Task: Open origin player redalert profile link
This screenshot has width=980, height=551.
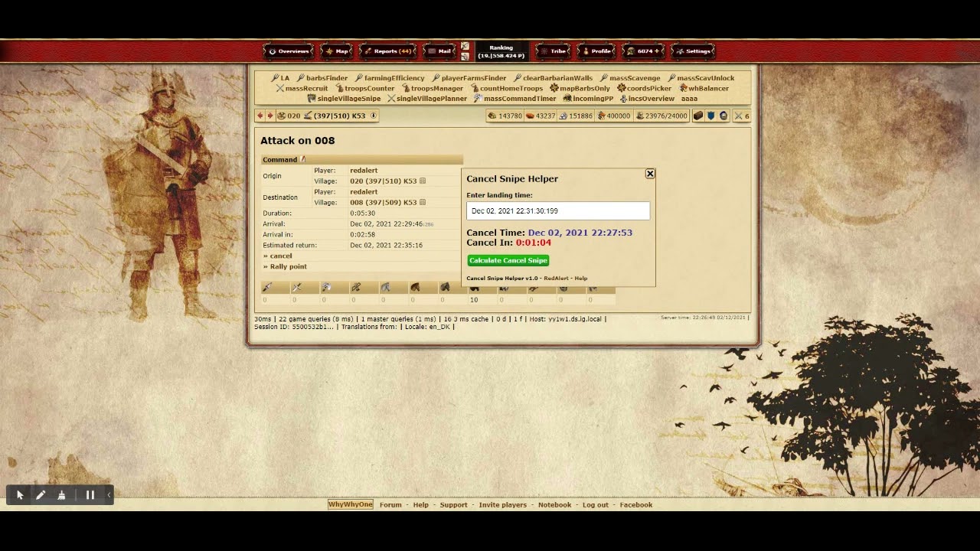Action: coord(364,171)
